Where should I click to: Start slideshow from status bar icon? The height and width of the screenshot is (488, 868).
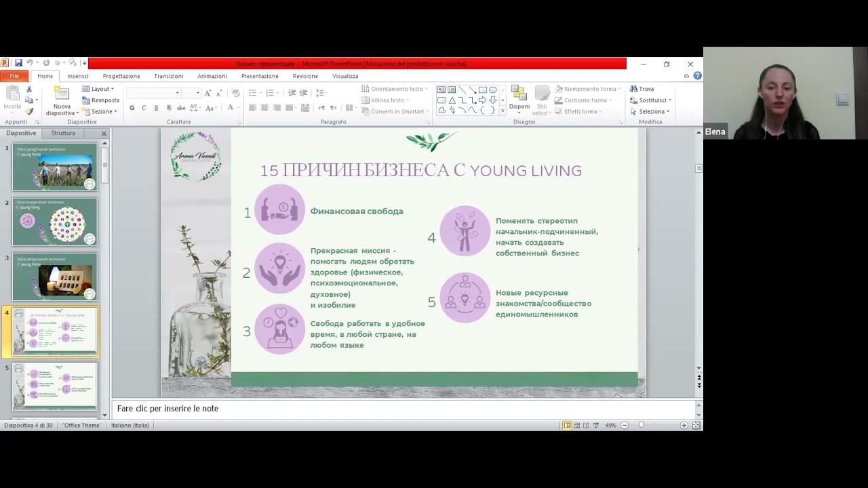[x=596, y=425]
